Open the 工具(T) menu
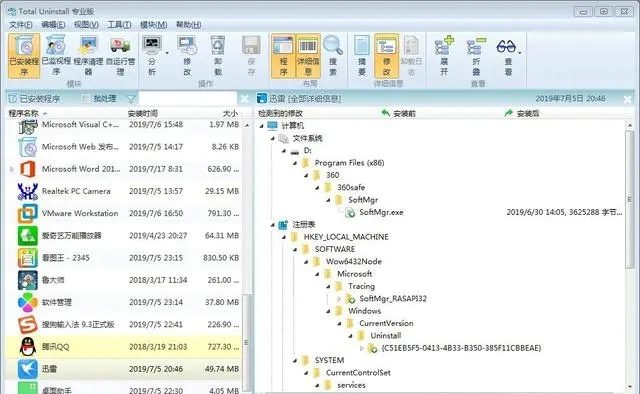 tap(119, 25)
